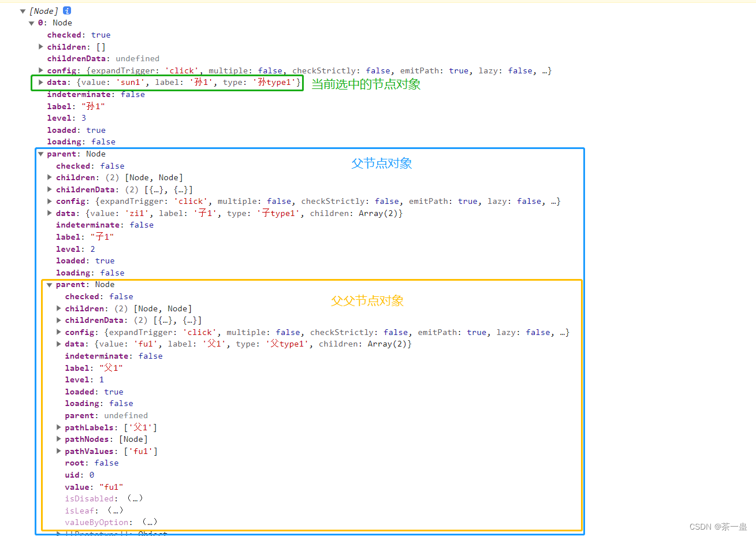This screenshot has width=756, height=536.
Task: Expand data object with value 'sun1'
Action: tap(40, 83)
